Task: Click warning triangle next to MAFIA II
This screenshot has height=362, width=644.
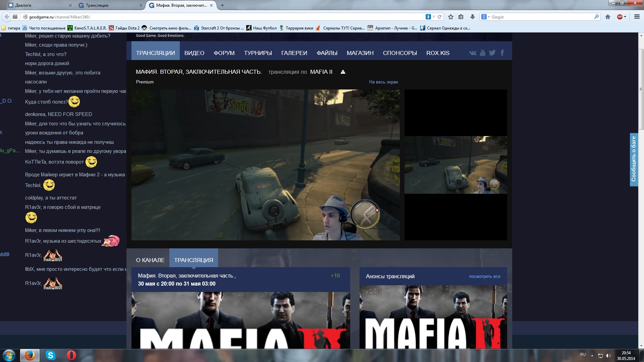Action: point(343,72)
